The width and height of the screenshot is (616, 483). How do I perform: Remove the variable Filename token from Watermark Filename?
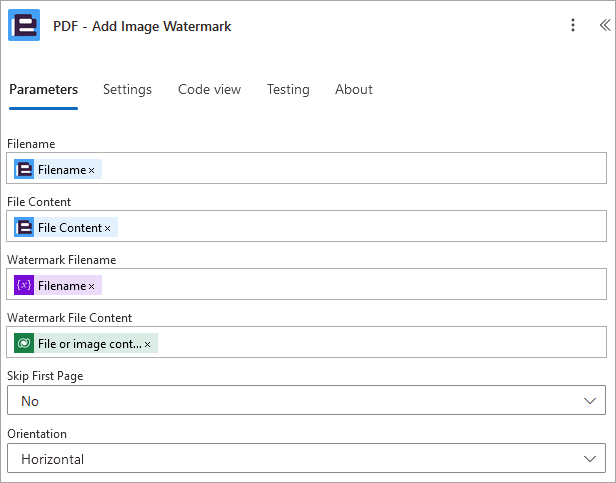tap(92, 286)
